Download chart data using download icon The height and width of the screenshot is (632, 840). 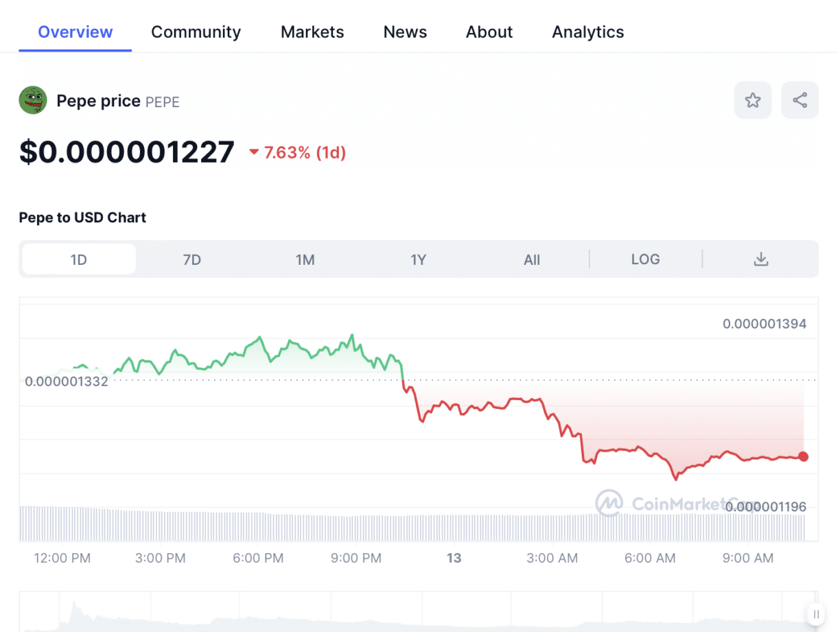760,259
